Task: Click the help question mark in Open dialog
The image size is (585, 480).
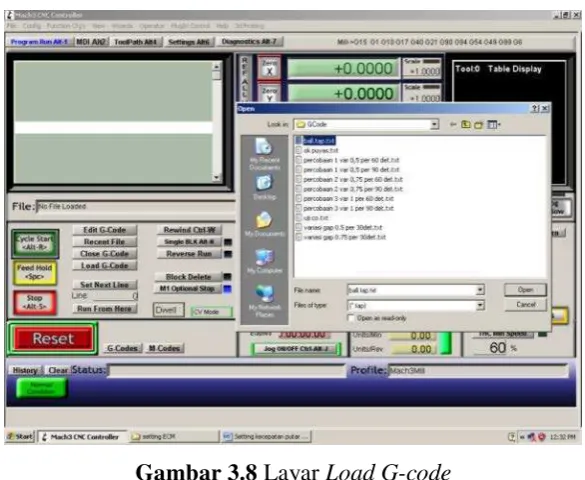Action: click(x=535, y=108)
